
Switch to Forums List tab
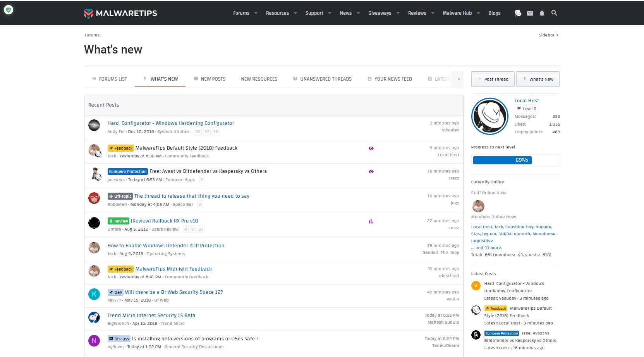110,79
